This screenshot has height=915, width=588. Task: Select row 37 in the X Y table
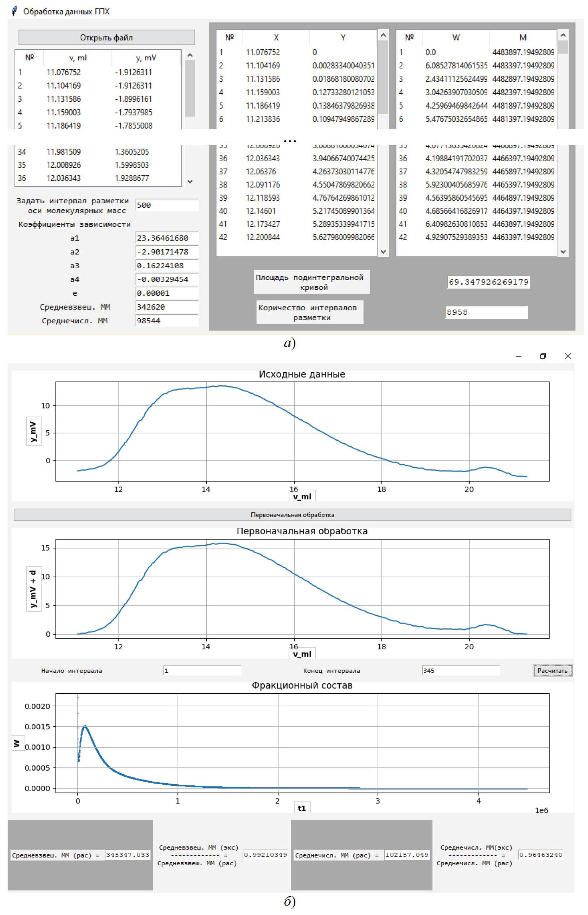coord(296,172)
